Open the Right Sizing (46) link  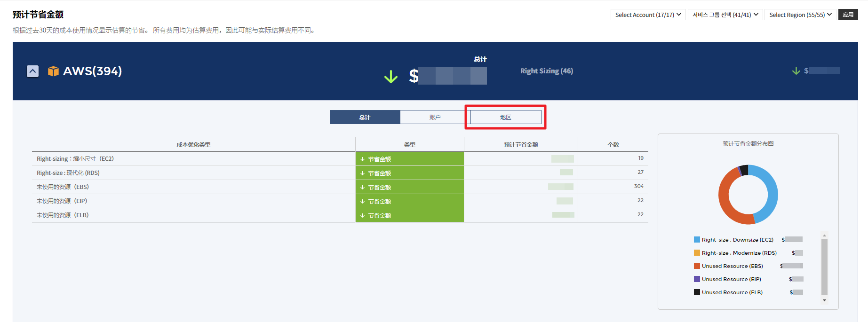coord(546,71)
